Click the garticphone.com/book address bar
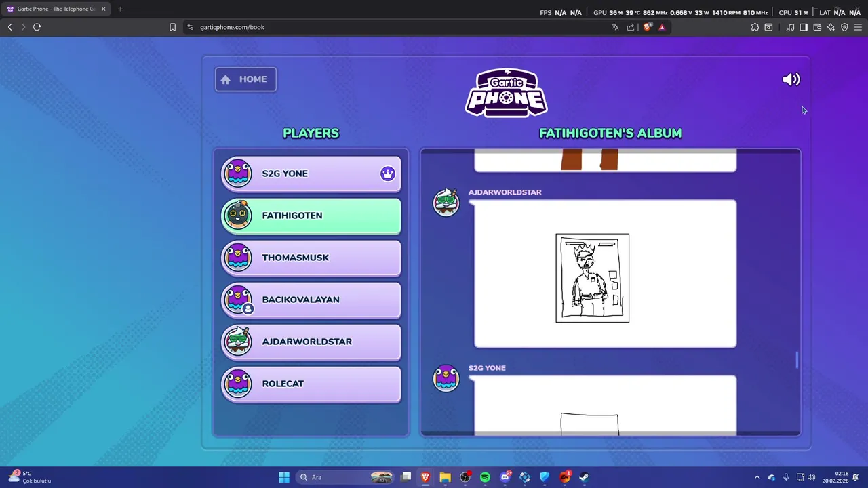 coord(400,27)
